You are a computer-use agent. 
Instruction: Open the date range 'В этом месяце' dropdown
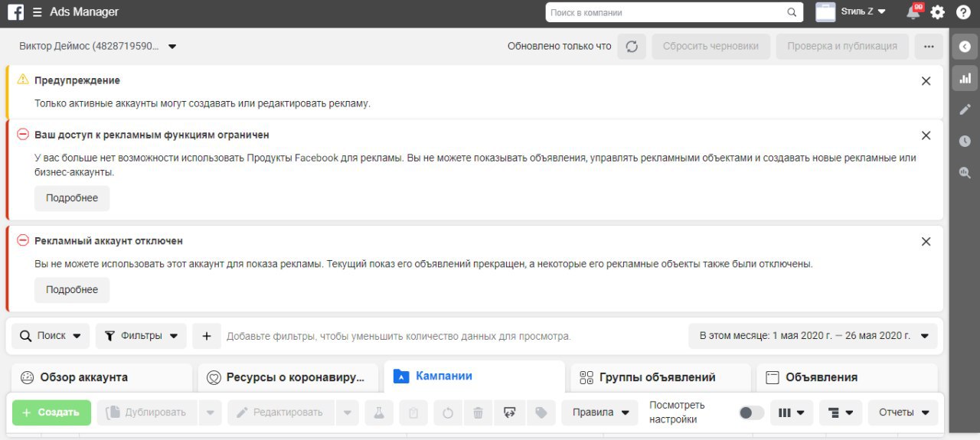[x=813, y=336]
